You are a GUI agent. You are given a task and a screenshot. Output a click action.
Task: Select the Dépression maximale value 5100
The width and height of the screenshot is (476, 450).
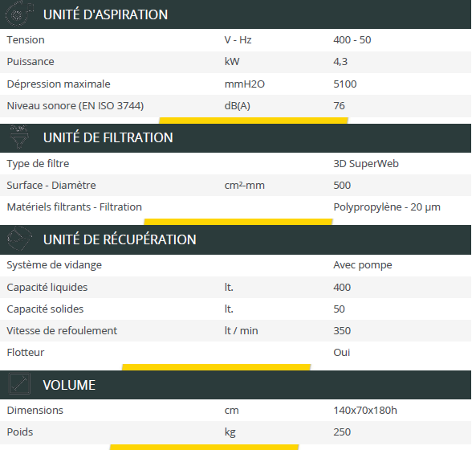(x=345, y=84)
